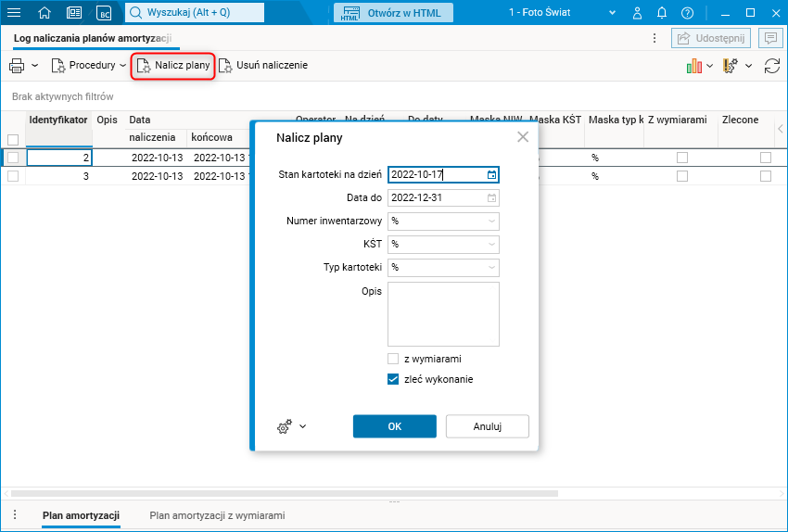Click into the Opis text area
This screenshot has height=532, width=788.
tap(443, 314)
